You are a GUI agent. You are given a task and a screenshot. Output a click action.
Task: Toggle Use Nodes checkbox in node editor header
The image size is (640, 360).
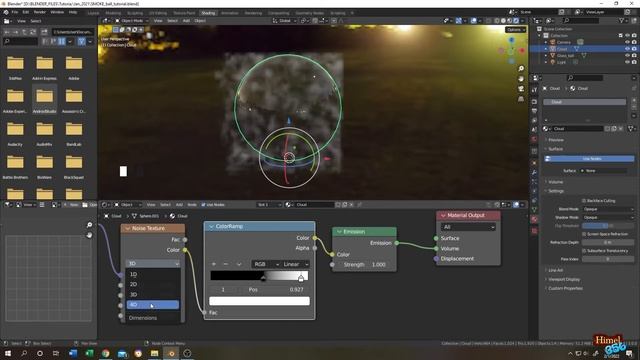tap(203, 204)
